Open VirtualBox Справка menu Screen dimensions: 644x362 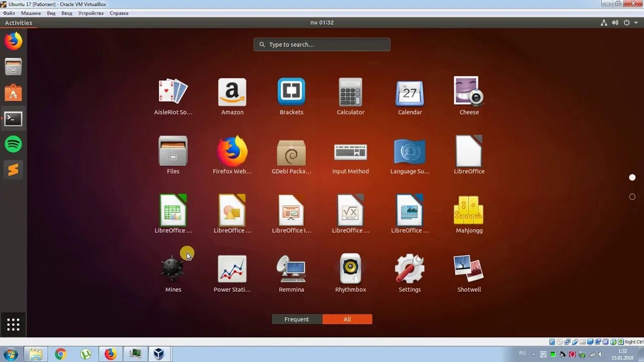[x=119, y=13]
